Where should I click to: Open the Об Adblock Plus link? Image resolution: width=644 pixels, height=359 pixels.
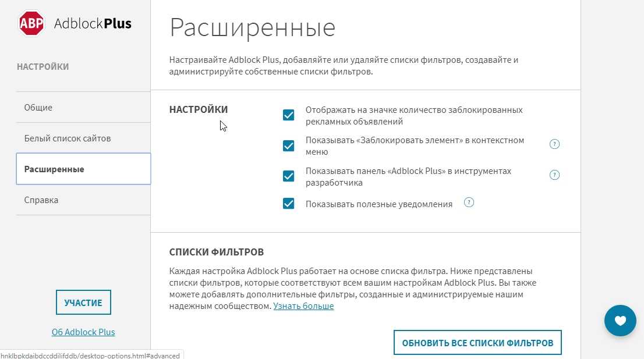(x=83, y=332)
